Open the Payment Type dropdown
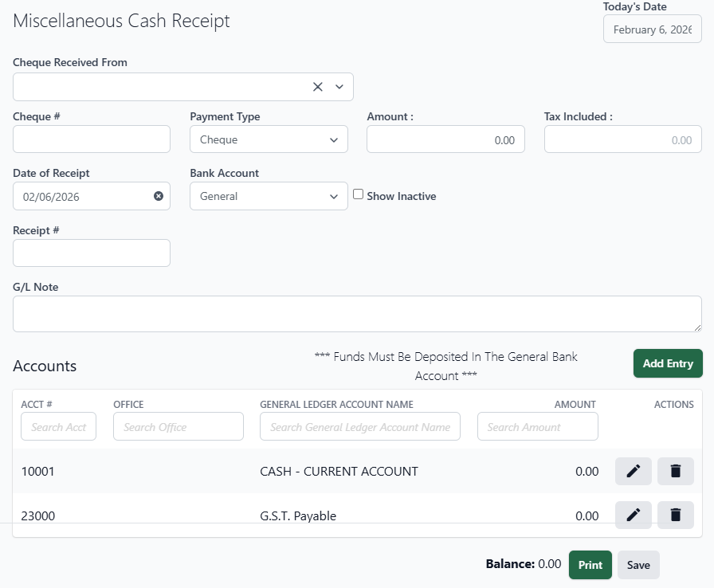 [269, 139]
